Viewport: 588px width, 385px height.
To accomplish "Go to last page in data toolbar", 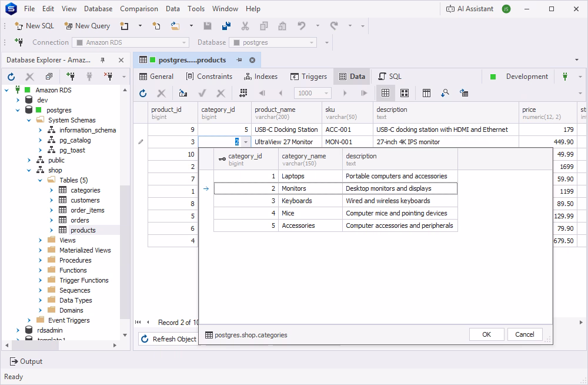I will click(364, 93).
